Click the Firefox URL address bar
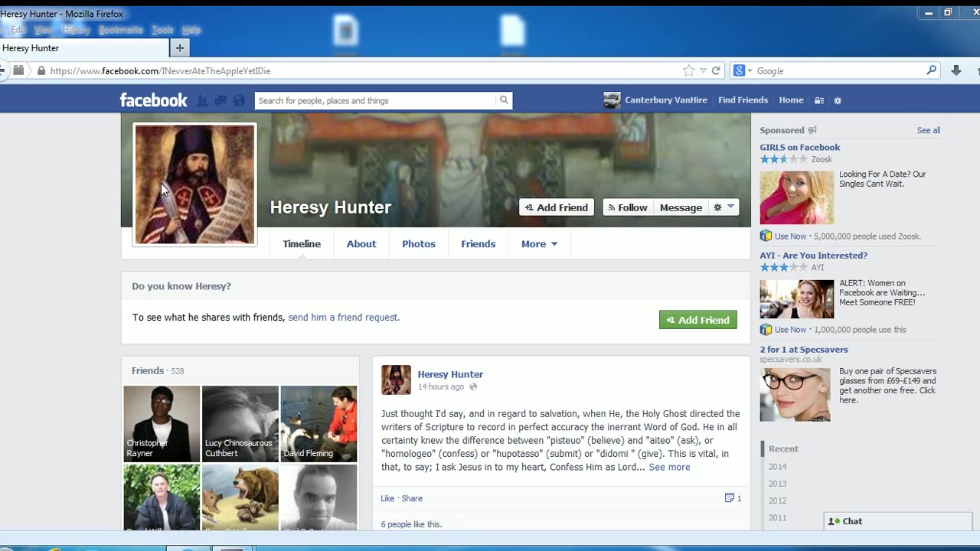The height and width of the screenshot is (551, 980). (x=364, y=70)
